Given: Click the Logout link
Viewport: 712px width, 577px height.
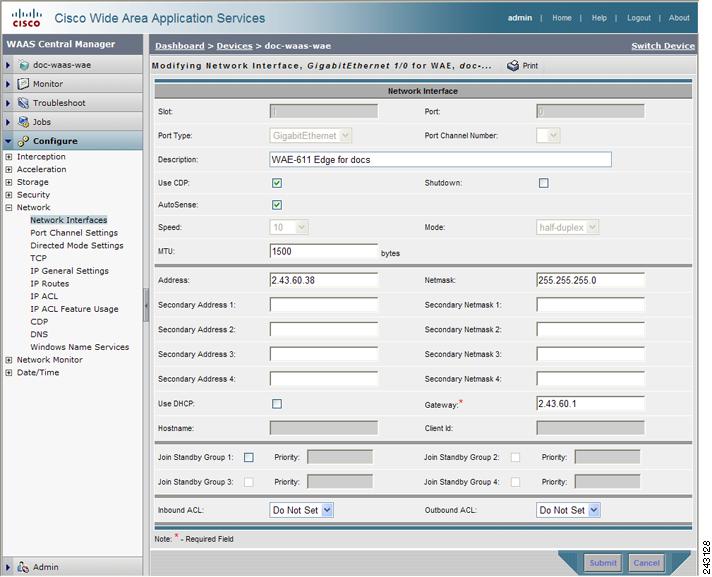Looking at the screenshot, I should pyautogui.click(x=639, y=18).
